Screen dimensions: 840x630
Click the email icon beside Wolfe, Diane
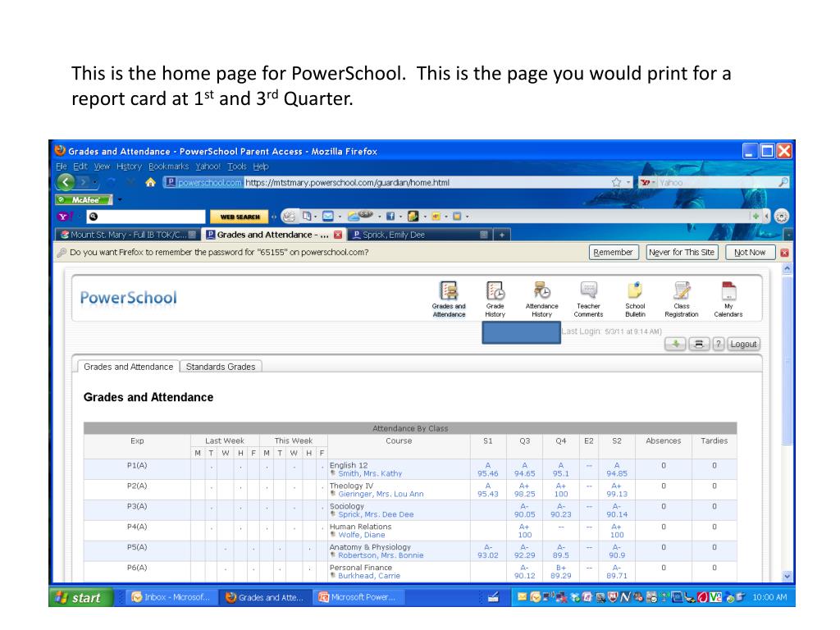[x=333, y=535]
